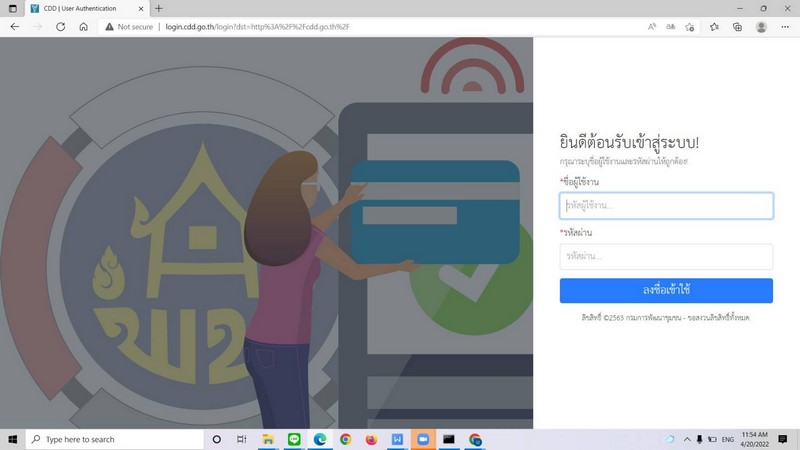
Task: Minimize the browser window
Action: coord(740,8)
